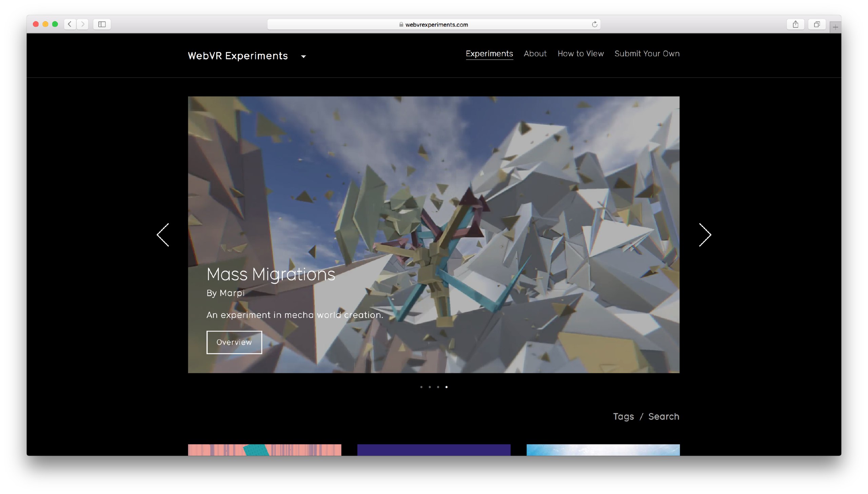Toggle the Safari sidebar button
The width and height of the screenshot is (868, 494).
point(102,24)
